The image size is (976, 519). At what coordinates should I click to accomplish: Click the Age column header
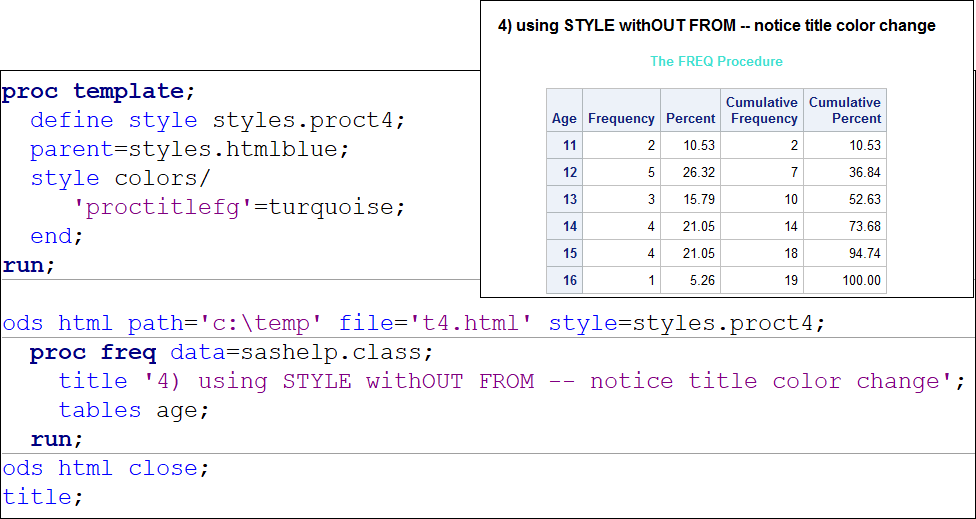564,118
